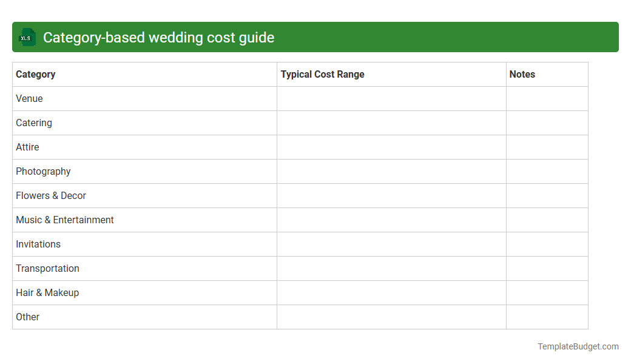Click the Notes cell for Hair & Makeup
The height and width of the screenshot is (364, 631).
547,292
